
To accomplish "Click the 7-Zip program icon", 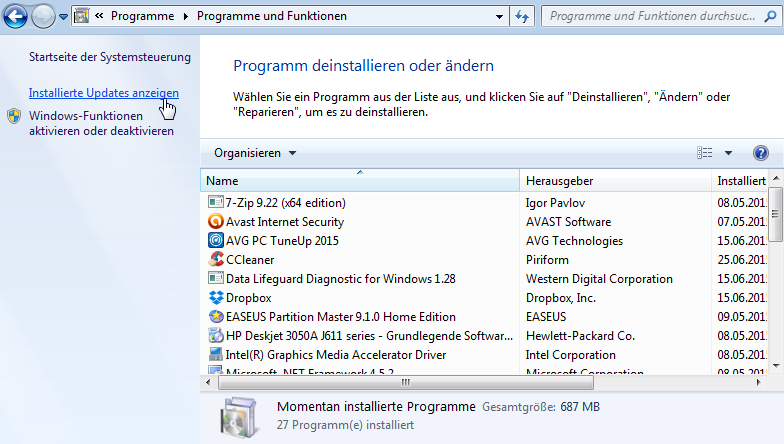I will 216,202.
